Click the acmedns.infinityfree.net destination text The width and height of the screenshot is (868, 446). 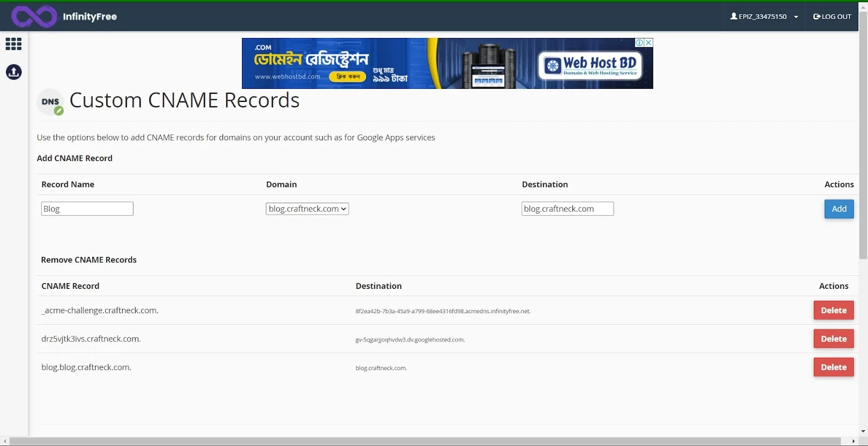tap(443, 311)
